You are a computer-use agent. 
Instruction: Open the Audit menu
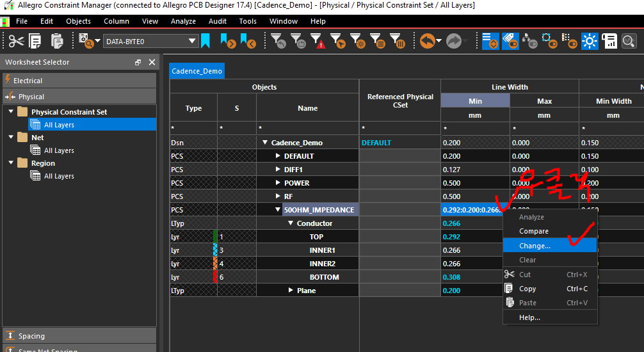(x=217, y=21)
